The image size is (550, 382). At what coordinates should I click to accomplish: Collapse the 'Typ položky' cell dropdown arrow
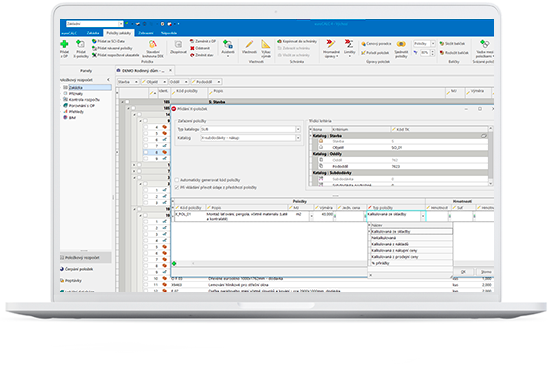tap(423, 216)
